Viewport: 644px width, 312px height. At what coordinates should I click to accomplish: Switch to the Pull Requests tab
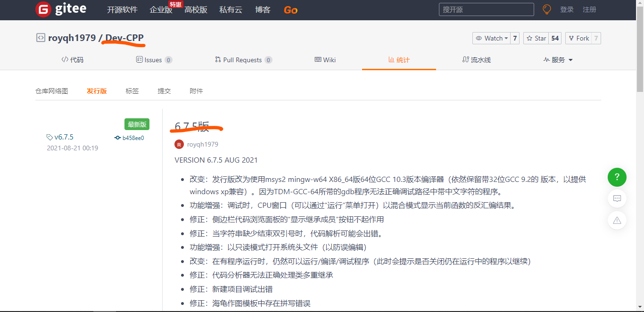[243, 60]
